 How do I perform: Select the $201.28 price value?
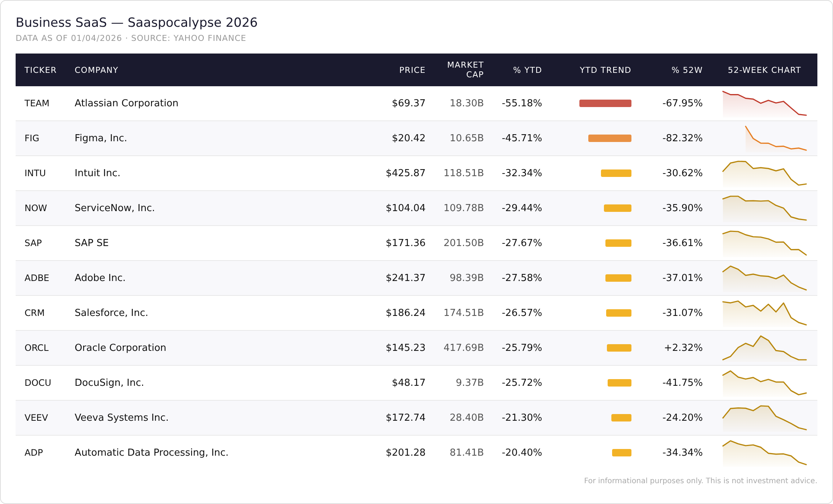[405, 452]
